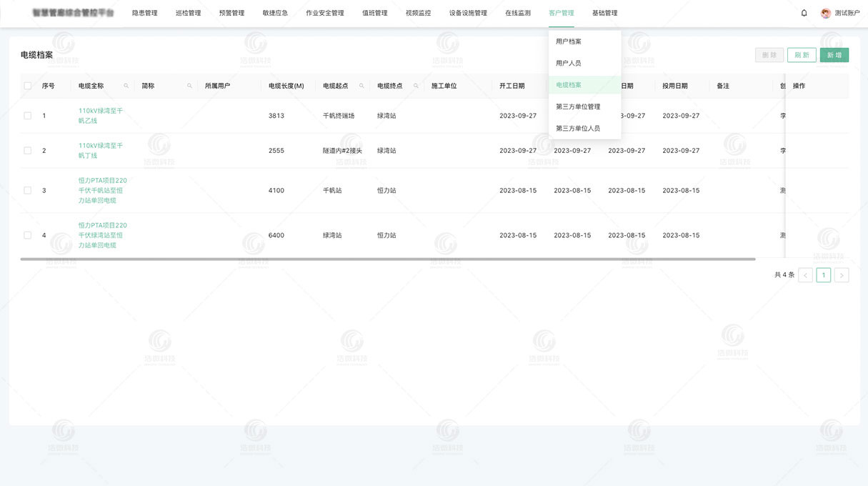The image size is (868, 486).
Task: Choose 第三方单位管理 in the dropdown menu
Action: pos(578,106)
